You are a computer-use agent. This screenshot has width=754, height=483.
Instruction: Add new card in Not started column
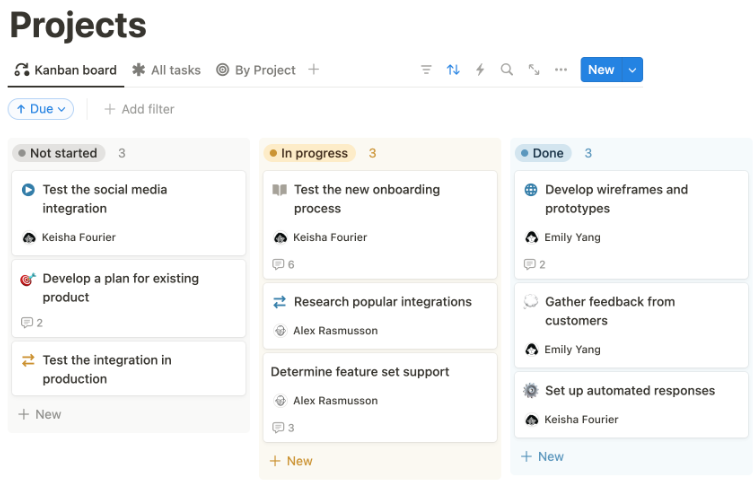40,414
